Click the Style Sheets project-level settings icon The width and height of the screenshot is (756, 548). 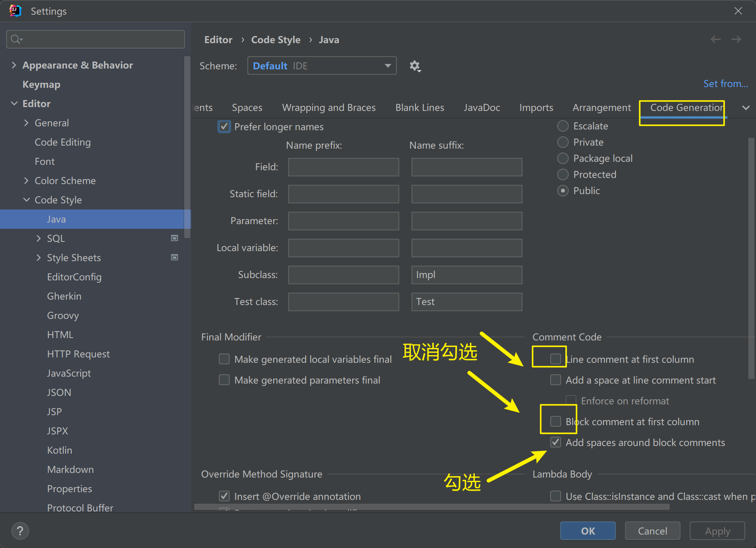click(x=175, y=258)
